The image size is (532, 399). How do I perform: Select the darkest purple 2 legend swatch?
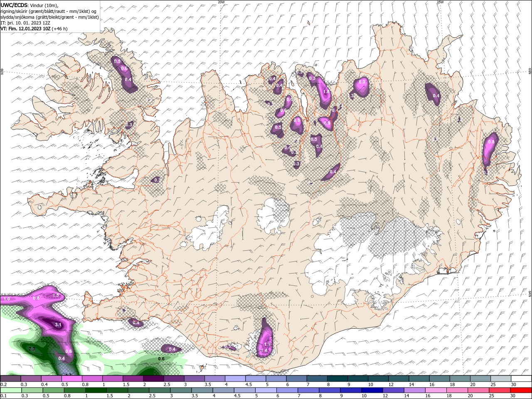click(153, 379)
